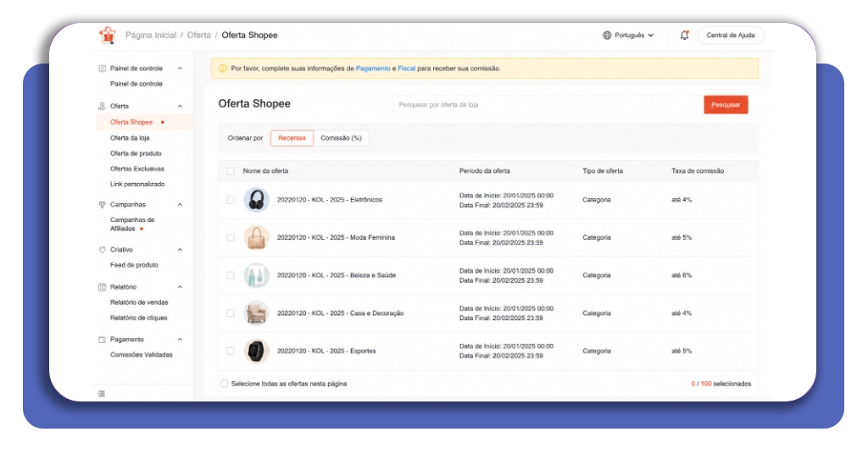Screen dimensions: 868x454
Task: Open the Português language dropdown
Action: click(628, 35)
